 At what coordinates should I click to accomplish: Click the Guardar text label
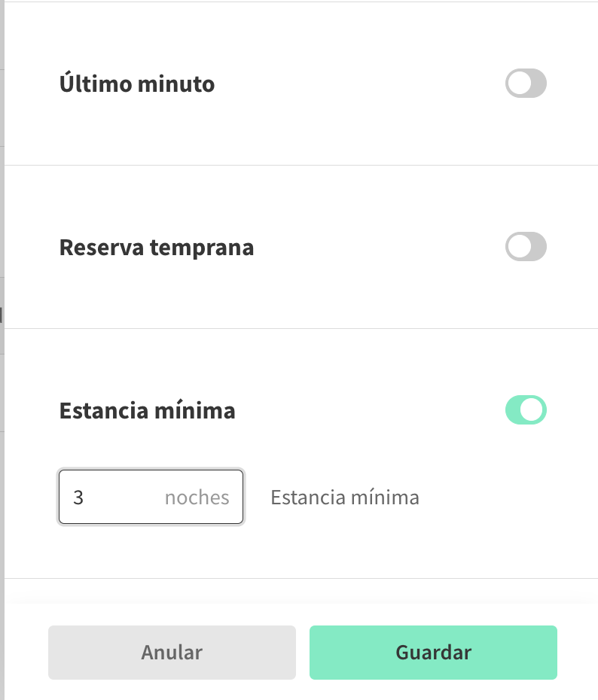433,653
